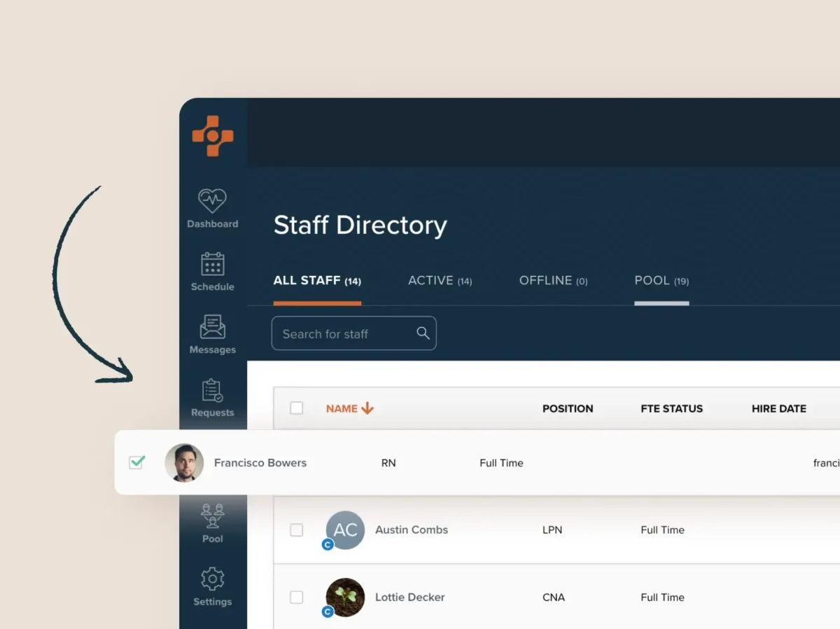Click the search magnifying glass icon

pyautogui.click(x=423, y=333)
